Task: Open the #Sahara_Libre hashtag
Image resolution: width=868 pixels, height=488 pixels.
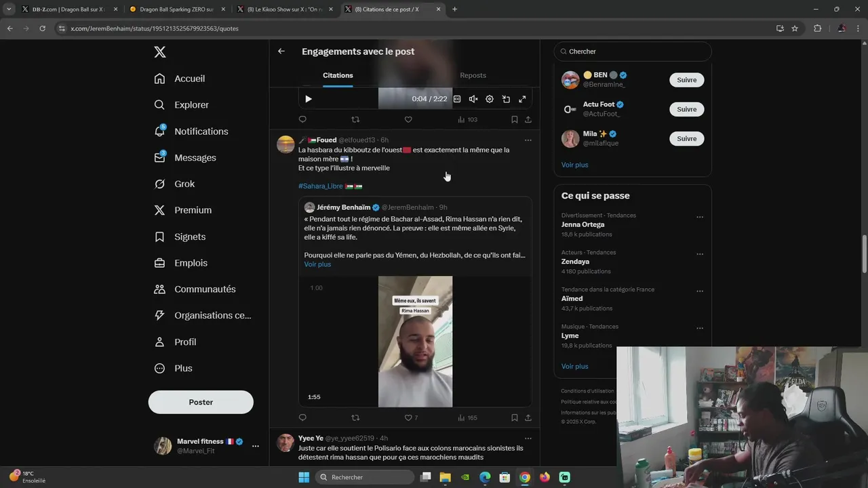Action: (x=321, y=186)
